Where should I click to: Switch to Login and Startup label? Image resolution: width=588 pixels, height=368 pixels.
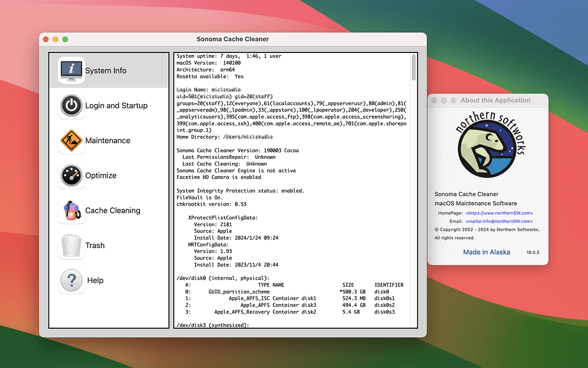[x=116, y=105]
